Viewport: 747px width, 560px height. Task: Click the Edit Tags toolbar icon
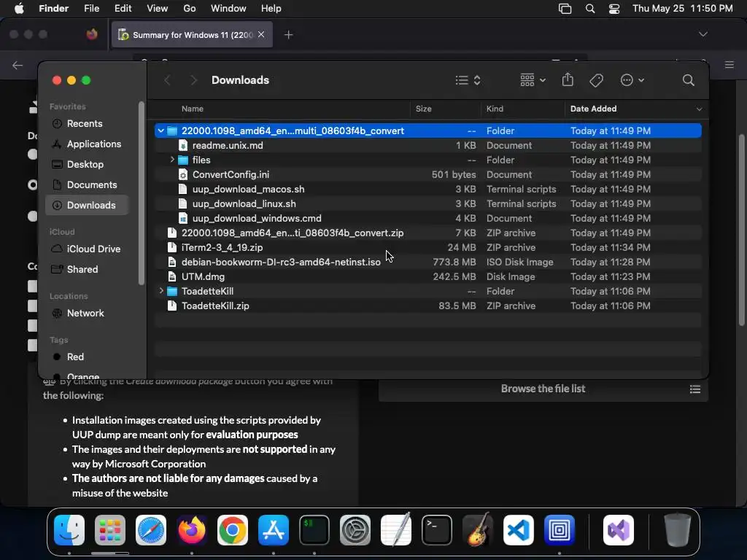[596, 80]
